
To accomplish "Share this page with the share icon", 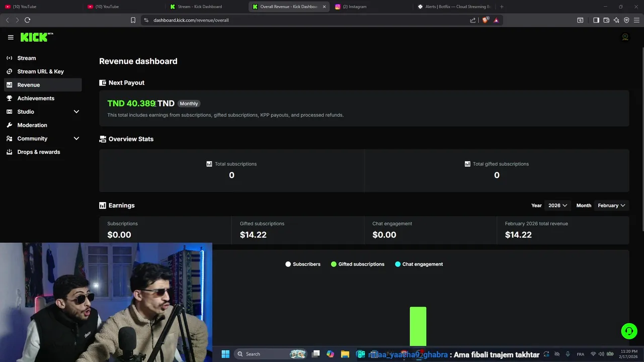I will tap(472, 20).
